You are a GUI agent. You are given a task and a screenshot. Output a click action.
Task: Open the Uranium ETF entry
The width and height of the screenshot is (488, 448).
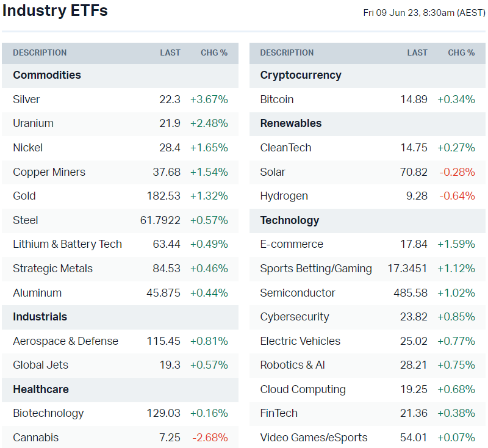[x=33, y=123]
